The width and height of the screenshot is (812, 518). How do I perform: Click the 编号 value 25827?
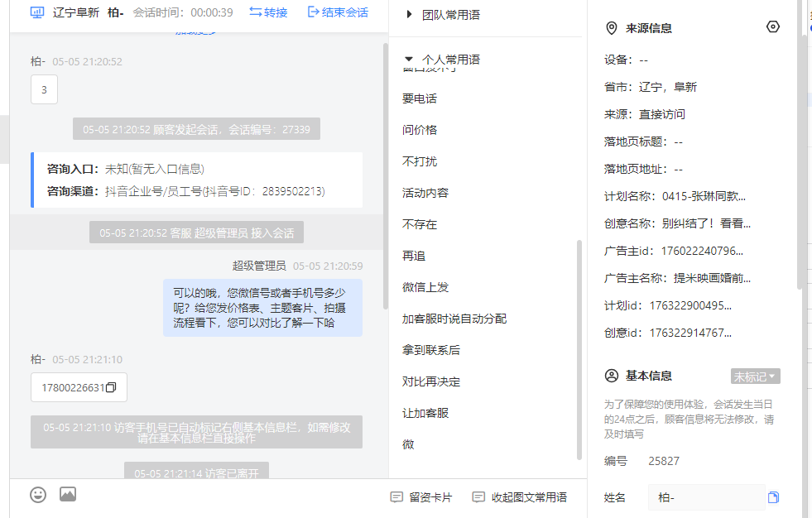(664, 461)
